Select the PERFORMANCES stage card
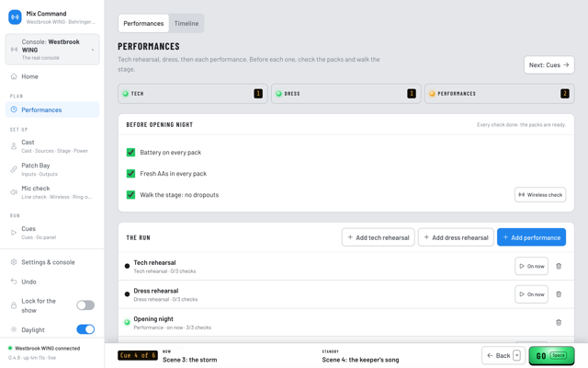 500,94
